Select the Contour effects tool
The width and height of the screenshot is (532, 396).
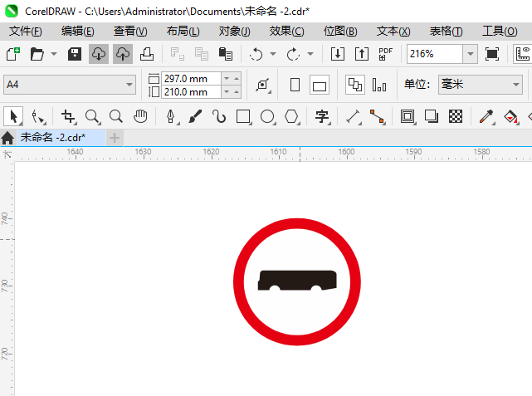[408, 117]
